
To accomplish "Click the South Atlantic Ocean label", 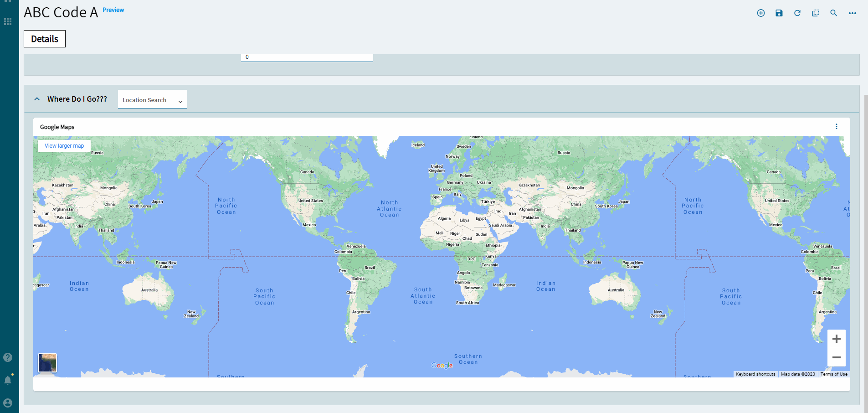I will point(423,296).
